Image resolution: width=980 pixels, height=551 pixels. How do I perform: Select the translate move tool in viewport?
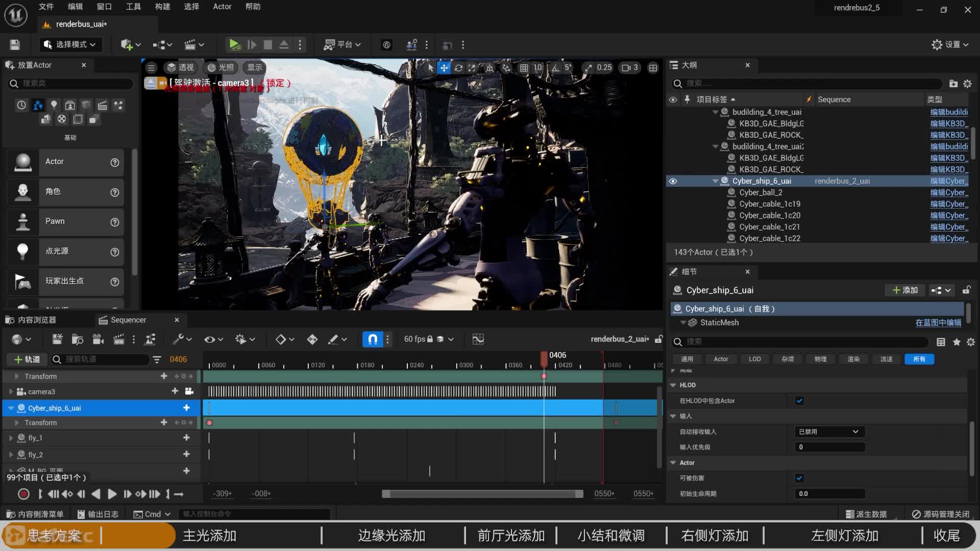pos(444,68)
